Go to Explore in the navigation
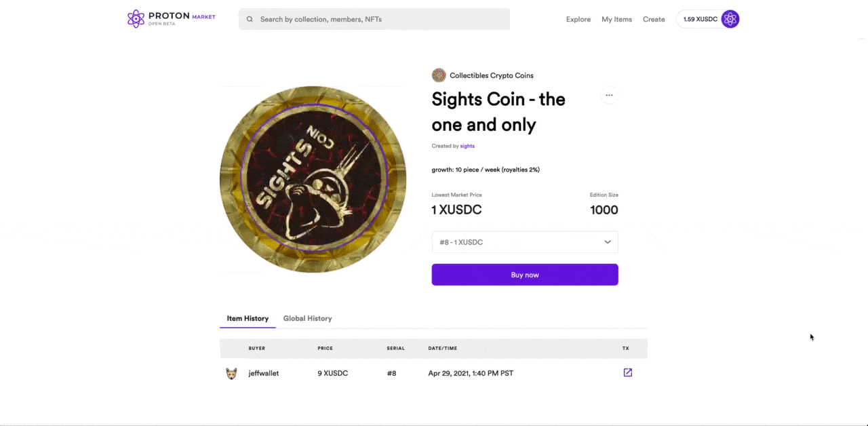The height and width of the screenshot is (426, 868). [578, 20]
